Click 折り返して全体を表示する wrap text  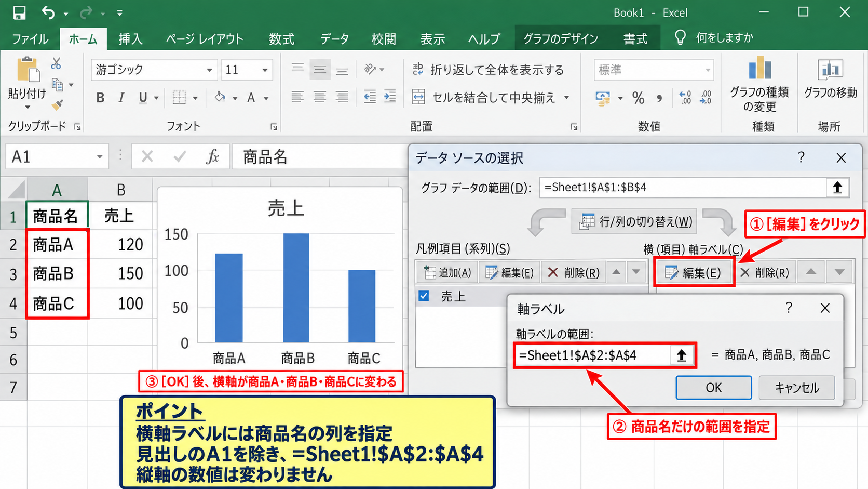[488, 70]
